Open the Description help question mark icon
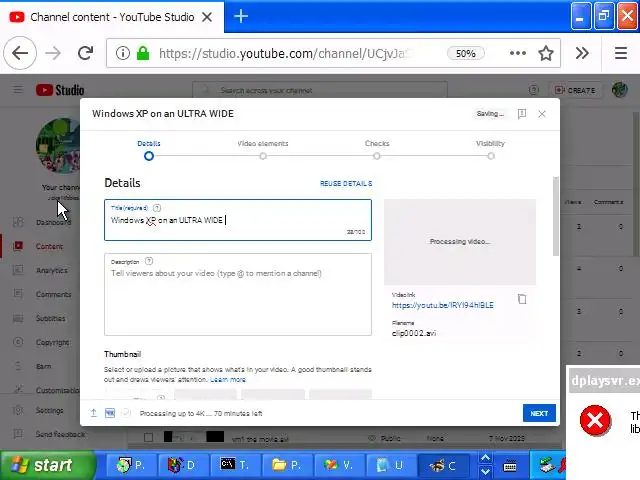The height and width of the screenshot is (480, 640). [149, 261]
